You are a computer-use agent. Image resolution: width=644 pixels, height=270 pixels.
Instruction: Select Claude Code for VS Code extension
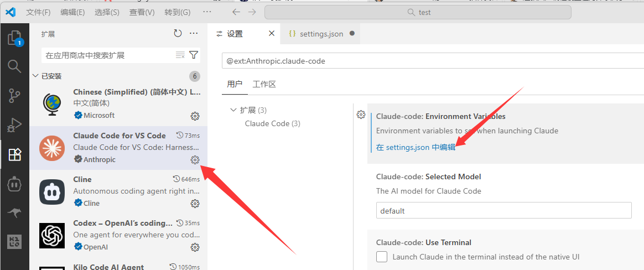tap(118, 148)
